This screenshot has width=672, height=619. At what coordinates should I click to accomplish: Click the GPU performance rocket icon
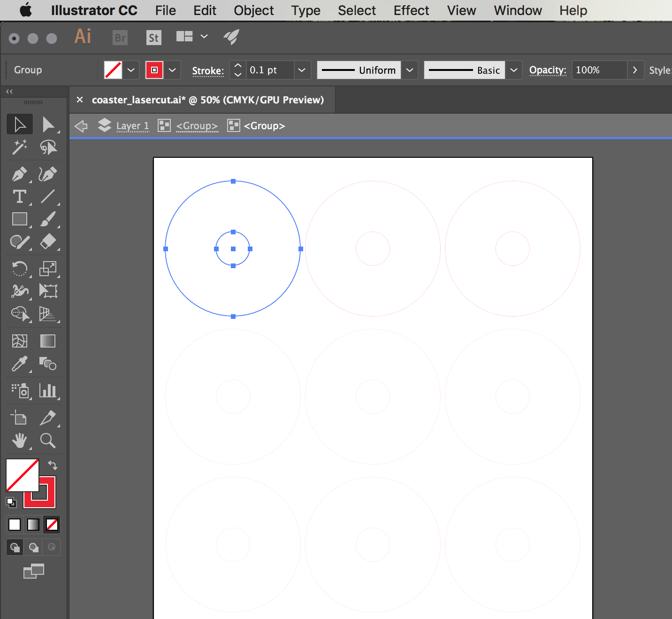click(x=231, y=37)
